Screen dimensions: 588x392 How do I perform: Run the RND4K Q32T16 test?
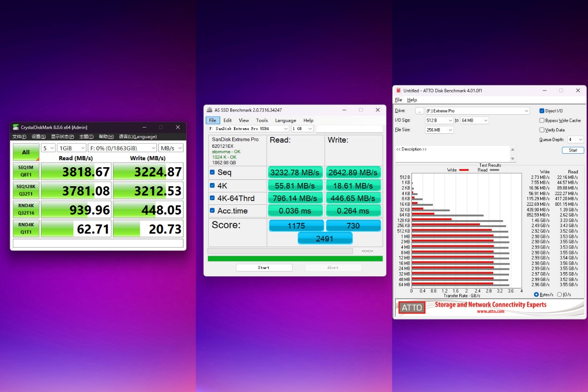[x=26, y=209]
